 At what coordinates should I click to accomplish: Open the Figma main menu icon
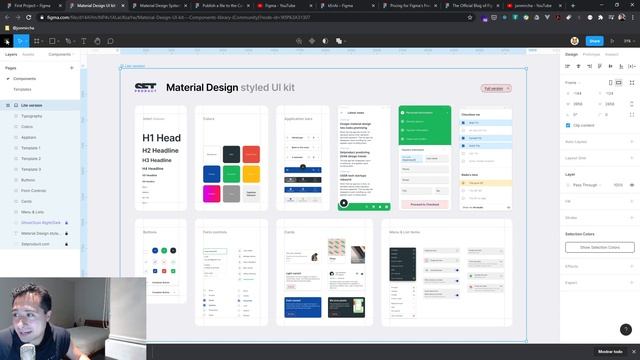[x=7, y=41]
